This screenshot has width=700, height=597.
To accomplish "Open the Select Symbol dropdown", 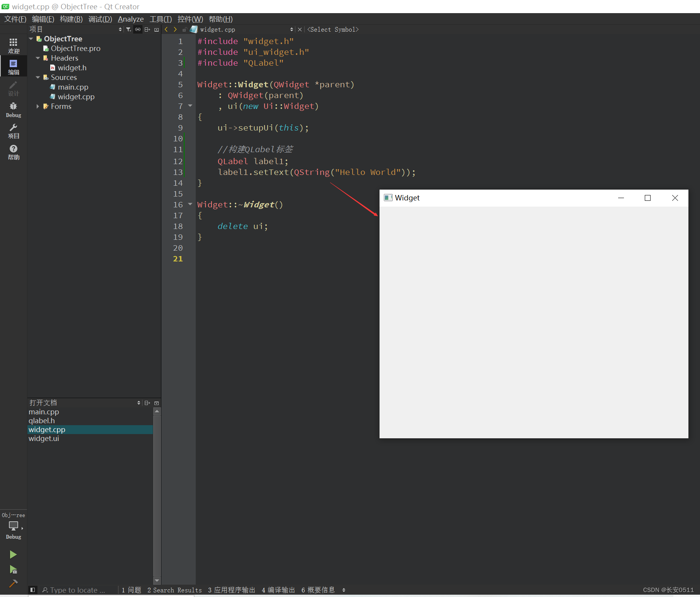I will [333, 29].
